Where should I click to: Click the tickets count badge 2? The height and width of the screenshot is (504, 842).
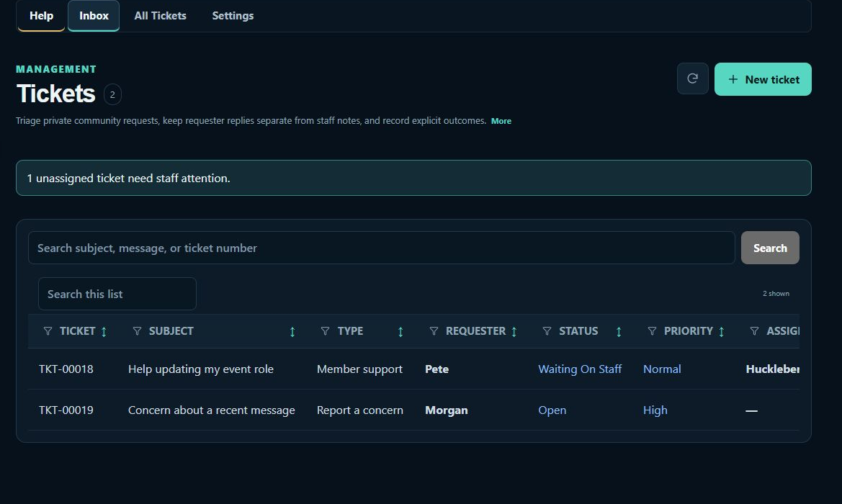click(112, 94)
